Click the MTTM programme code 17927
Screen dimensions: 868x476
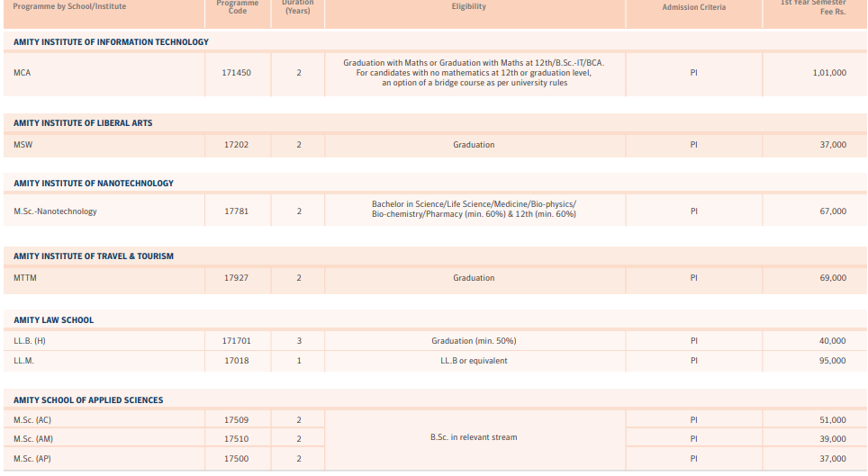coord(236,278)
